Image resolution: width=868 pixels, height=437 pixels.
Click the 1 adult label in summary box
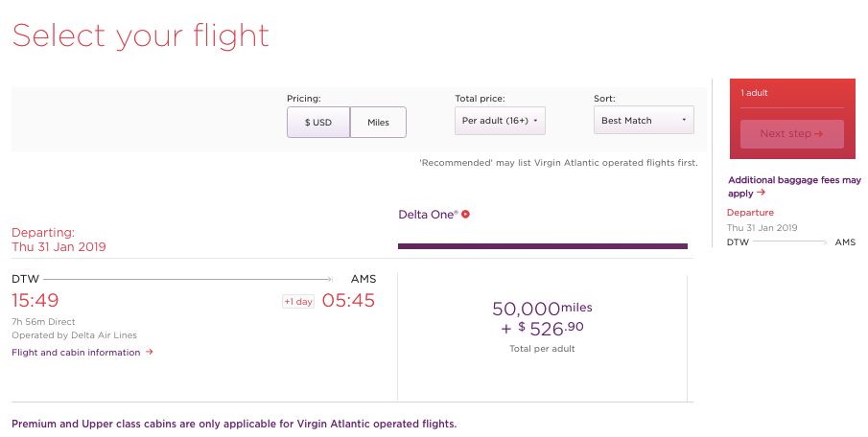754,93
